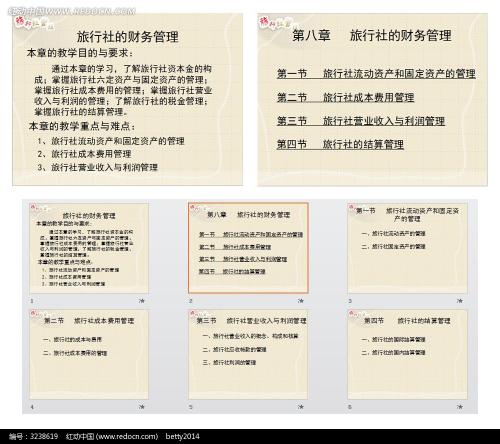
Task: Click 二、旅行社成本费用的管理 in slide 4 thumbnail
Action: pyautogui.click(x=75, y=353)
